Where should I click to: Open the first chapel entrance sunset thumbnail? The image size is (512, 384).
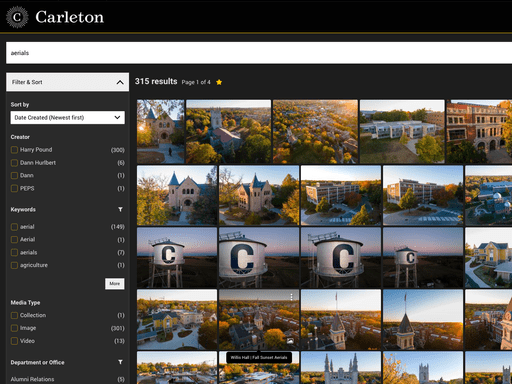pyautogui.click(x=160, y=131)
